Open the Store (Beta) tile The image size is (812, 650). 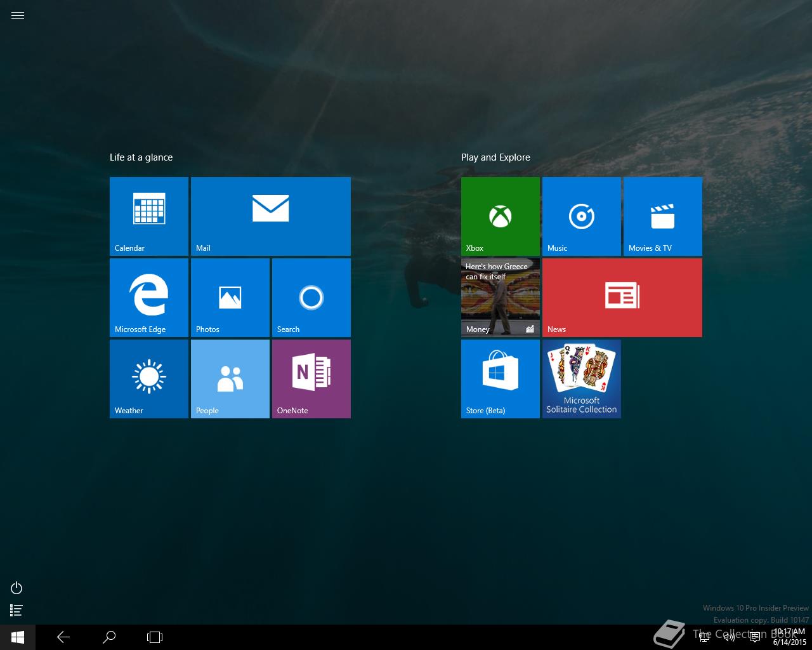tap(501, 379)
